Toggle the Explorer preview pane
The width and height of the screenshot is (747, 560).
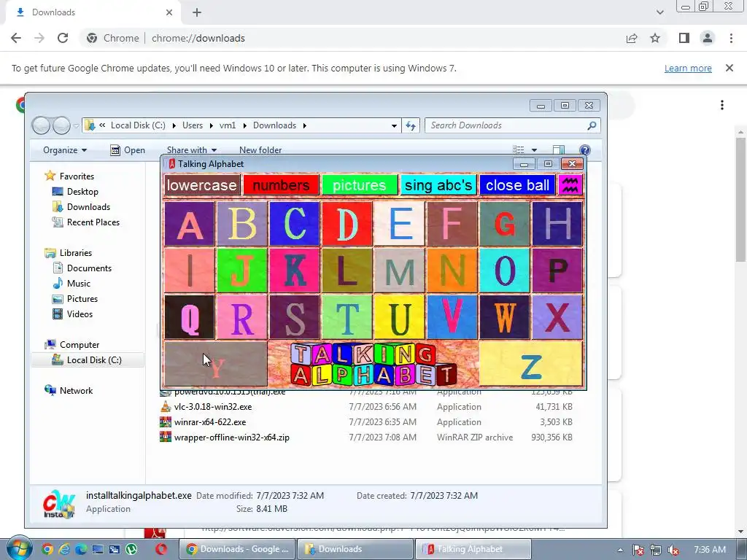559,150
